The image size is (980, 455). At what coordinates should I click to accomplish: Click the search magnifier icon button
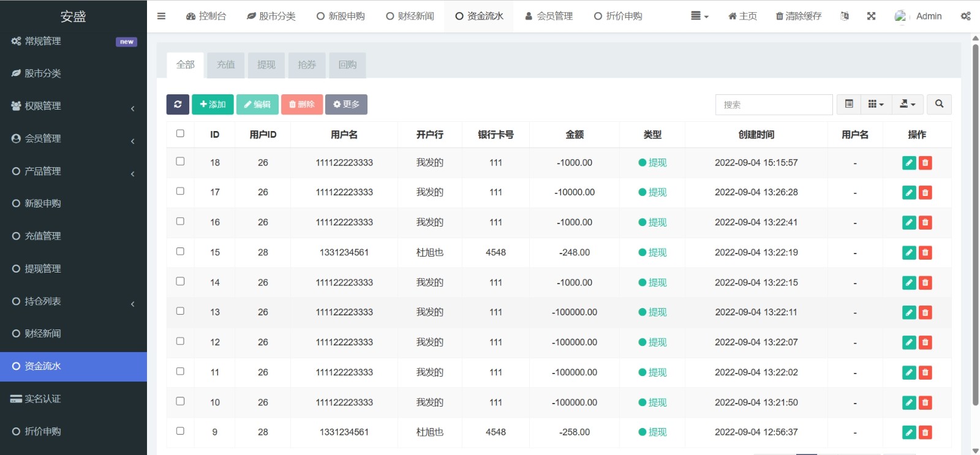point(939,105)
